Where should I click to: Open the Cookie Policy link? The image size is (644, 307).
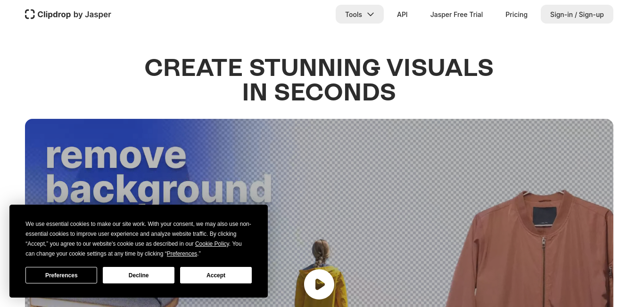click(x=212, y=244)
